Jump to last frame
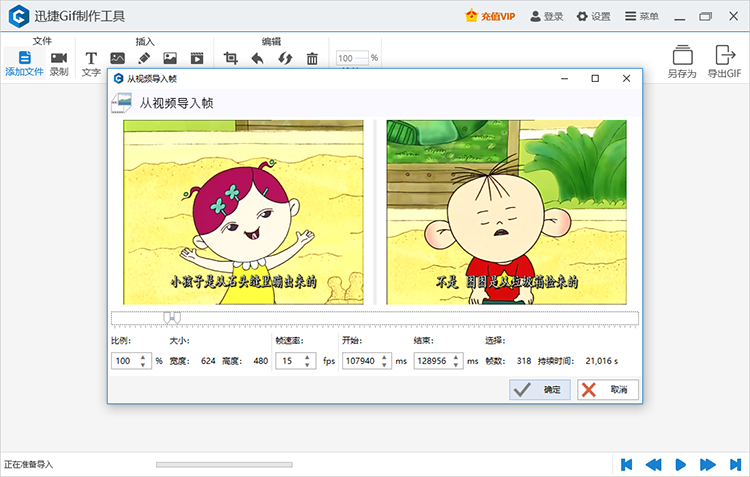 click(735, 465)
